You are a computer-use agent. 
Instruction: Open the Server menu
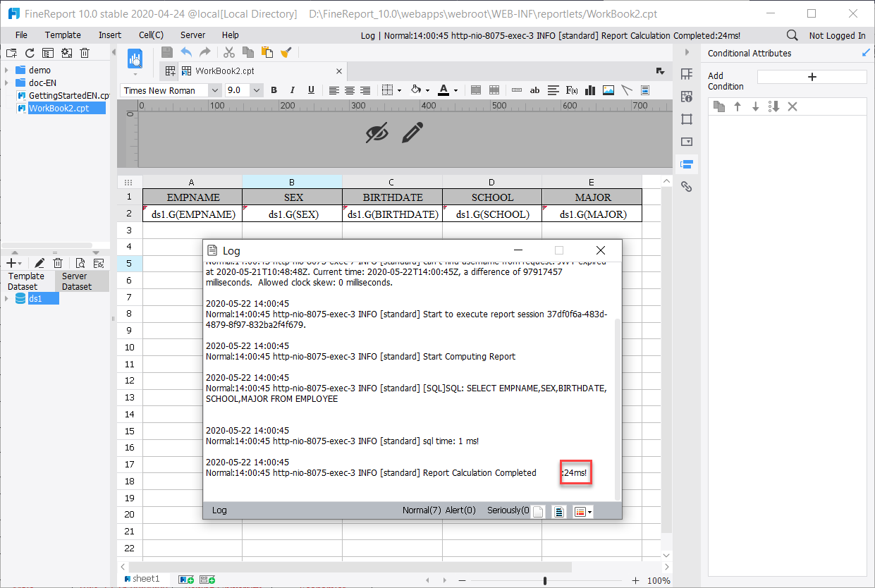tap(192, 35)
